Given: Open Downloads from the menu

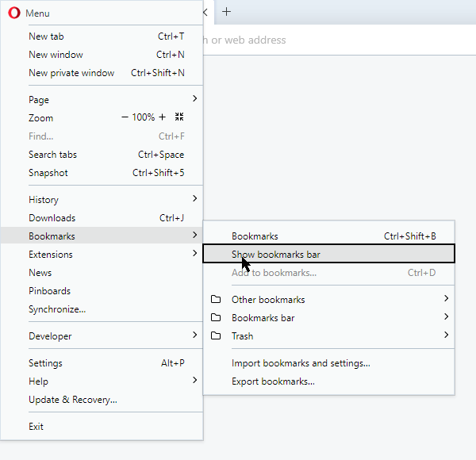Looking at the screenshot, I should coord(102,218).
